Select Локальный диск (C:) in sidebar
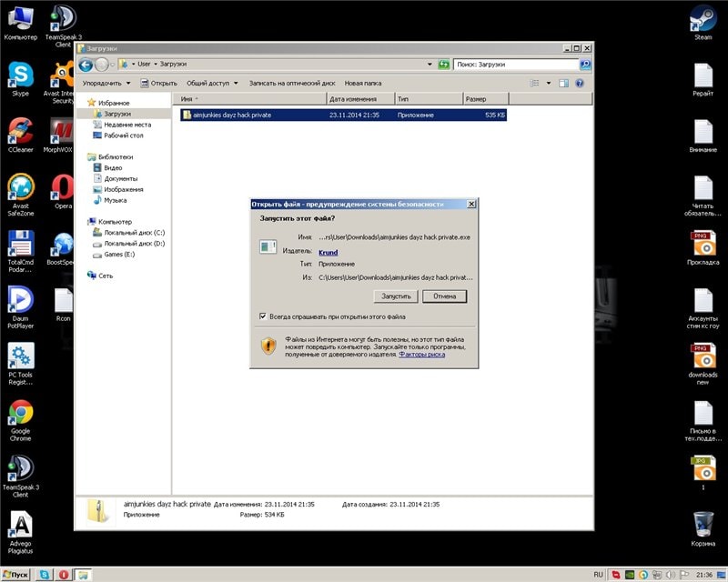728x582 pixels. point(134,233)
